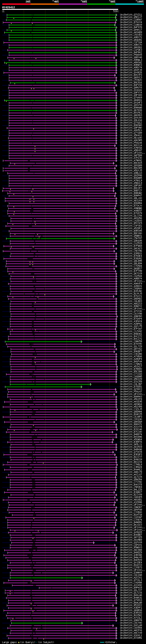Image resolution: width=146 pixels, height=644 pixels.
Task: Click the red 20% identity legend segment
Action: [x=16, y=4]
